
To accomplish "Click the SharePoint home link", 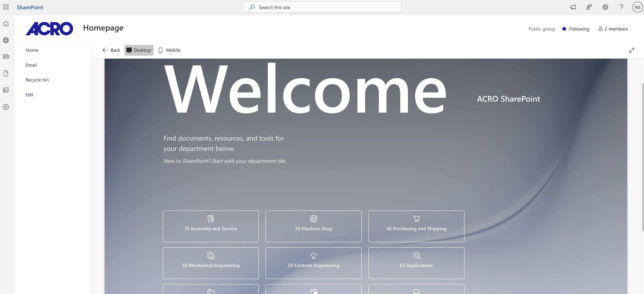I will click(30, 7).
